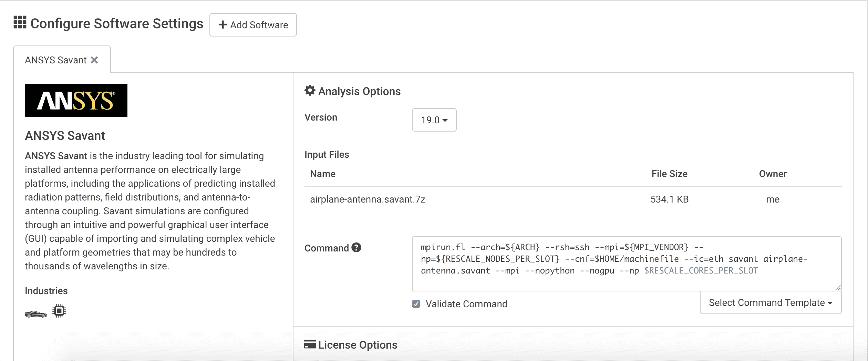Screen dimensions: 868x361
Task: Click the Analysis Options gear icon
Action: point(310,91)
